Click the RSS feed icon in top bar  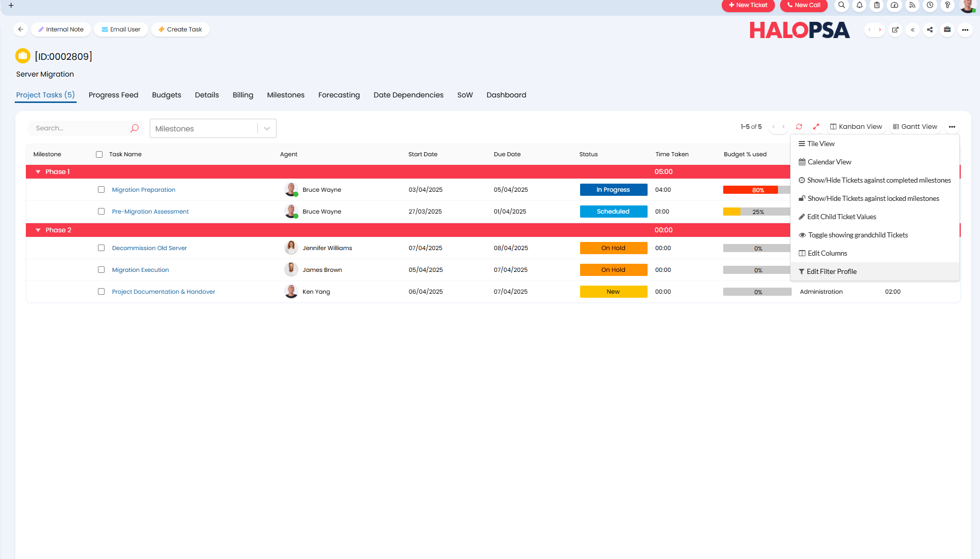click(x=912, y=5)
